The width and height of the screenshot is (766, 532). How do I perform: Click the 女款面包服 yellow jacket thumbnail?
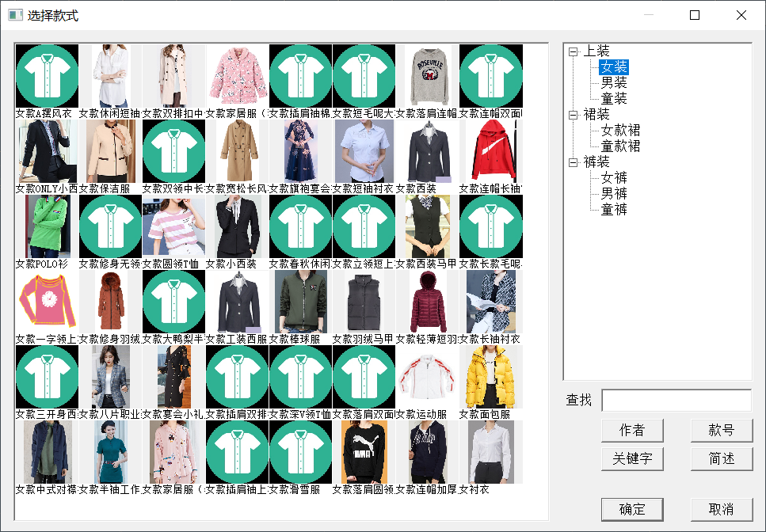coord(490,376)
